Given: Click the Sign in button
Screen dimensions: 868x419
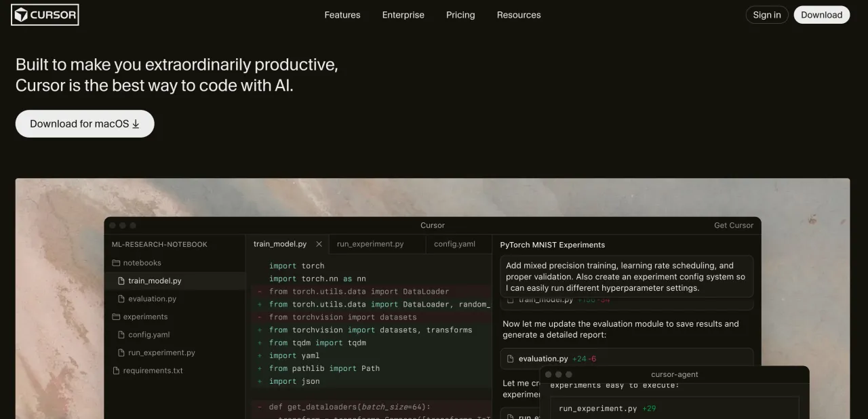Looking at the screenshot, I should tap(767, 15).
